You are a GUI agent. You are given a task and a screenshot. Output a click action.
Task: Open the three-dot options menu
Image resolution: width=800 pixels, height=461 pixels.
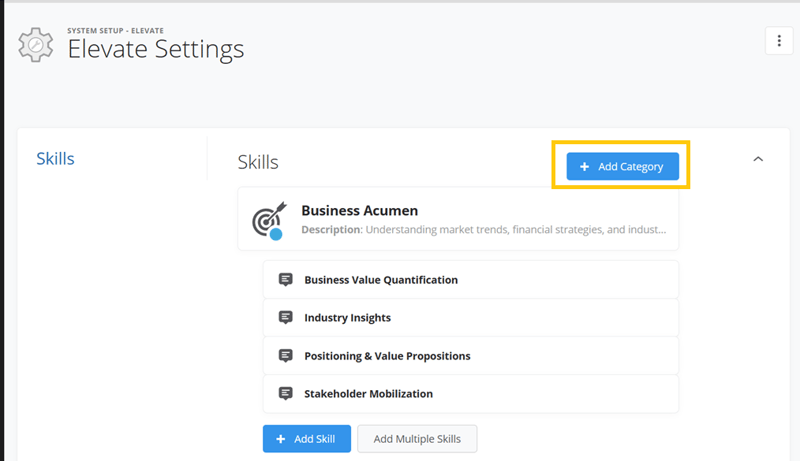[x=779, y=41]
